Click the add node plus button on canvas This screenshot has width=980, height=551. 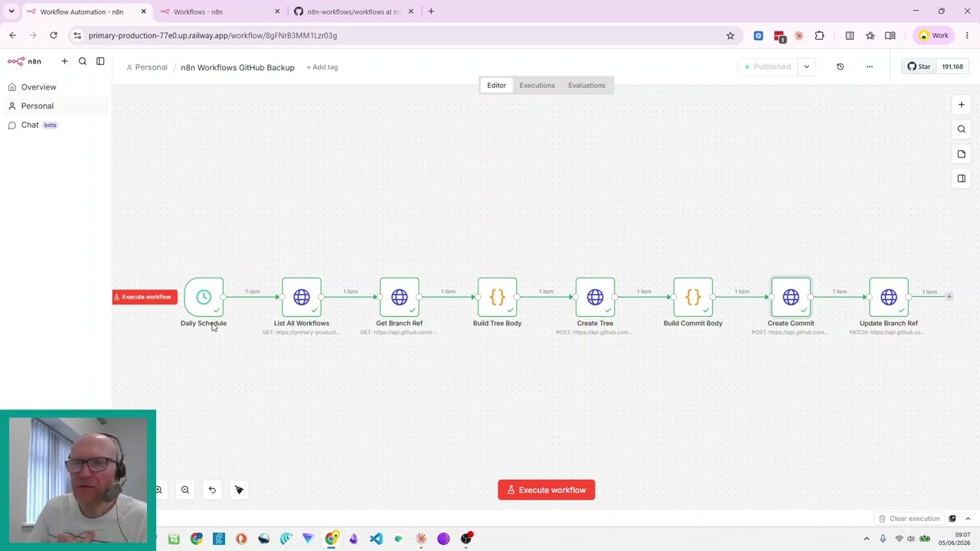(962, 104)
